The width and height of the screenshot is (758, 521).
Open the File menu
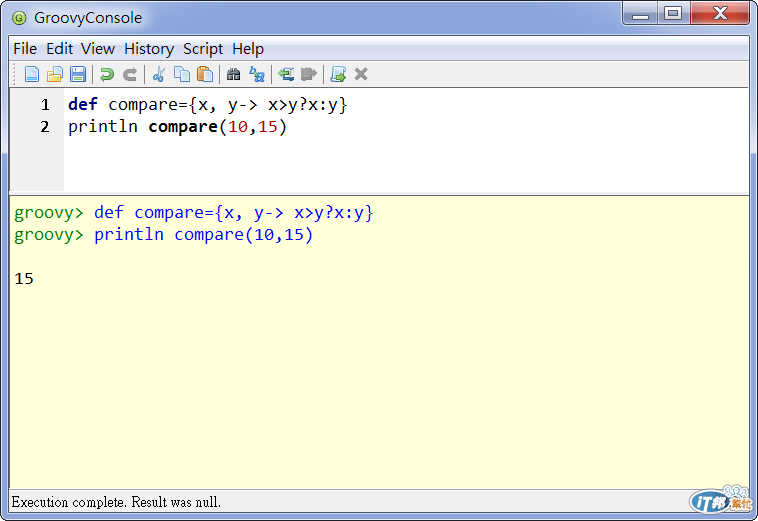coord(25,49)
